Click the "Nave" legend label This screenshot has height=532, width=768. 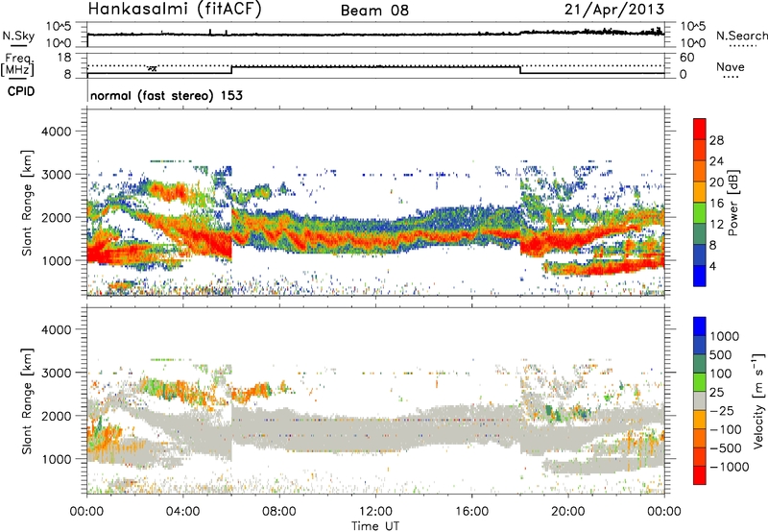731,67
